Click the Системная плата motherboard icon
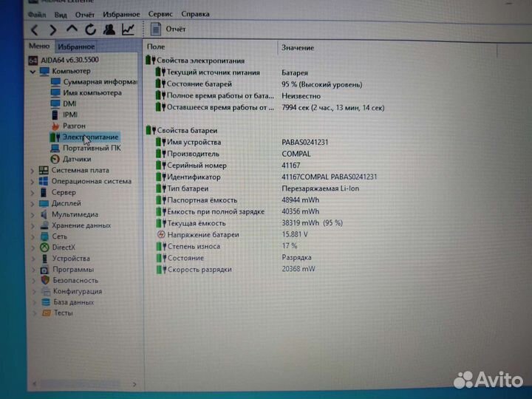 coord(44,170)
